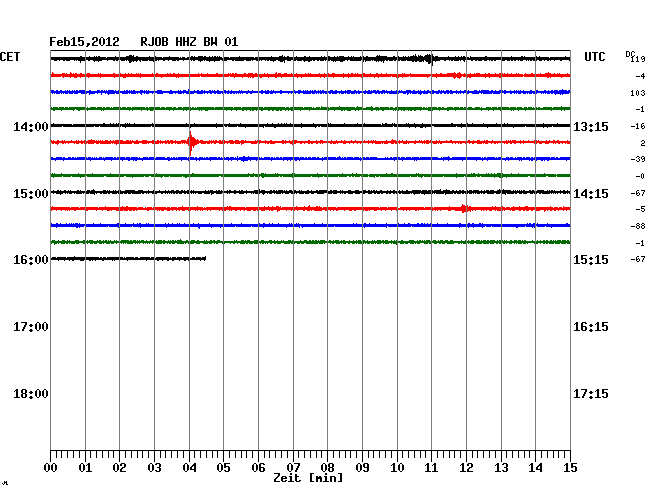The height and width of the screenshot is (494, 650).
Task: Click the DC value -67 beside 15:15
Action: [638, 259]
